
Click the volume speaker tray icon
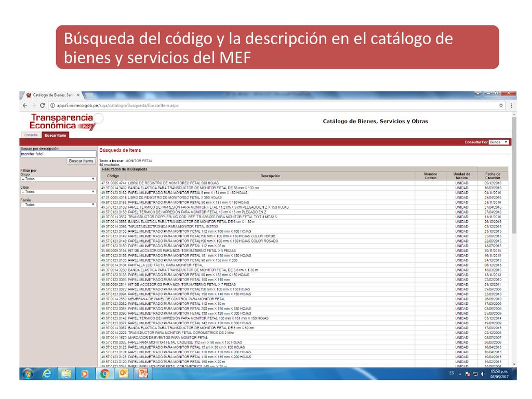click(x=483, y=374)
